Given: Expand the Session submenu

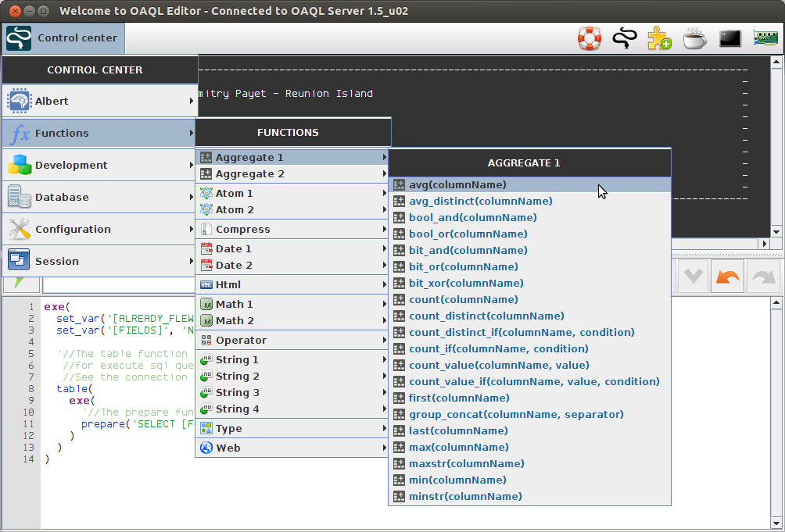Looking at the screenshot, I should point(99,261).
